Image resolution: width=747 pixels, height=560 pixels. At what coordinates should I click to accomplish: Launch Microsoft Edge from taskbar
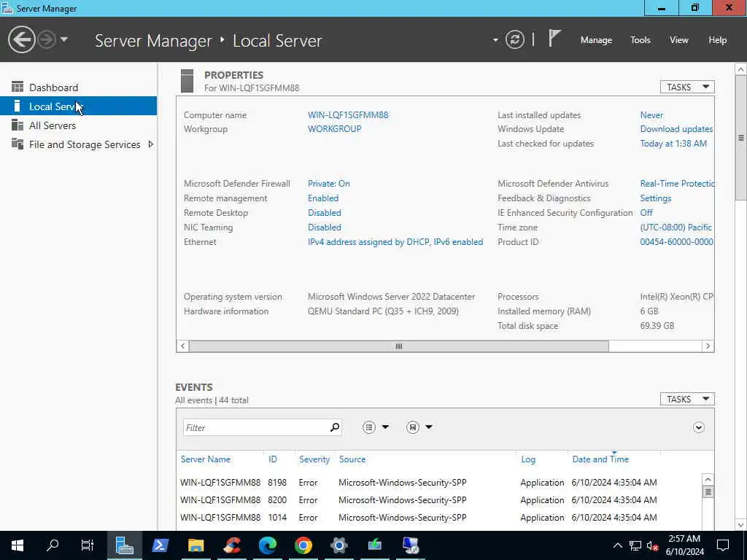click(267, 545)
